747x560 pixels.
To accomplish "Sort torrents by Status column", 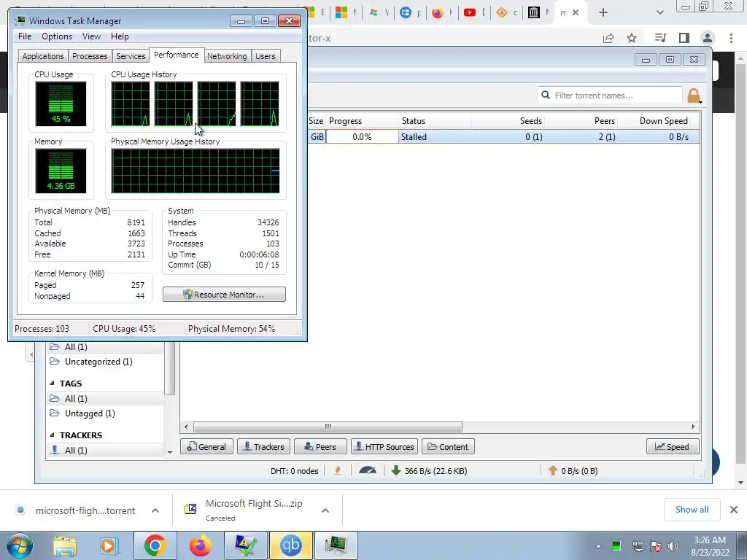I will pos(435,121).
